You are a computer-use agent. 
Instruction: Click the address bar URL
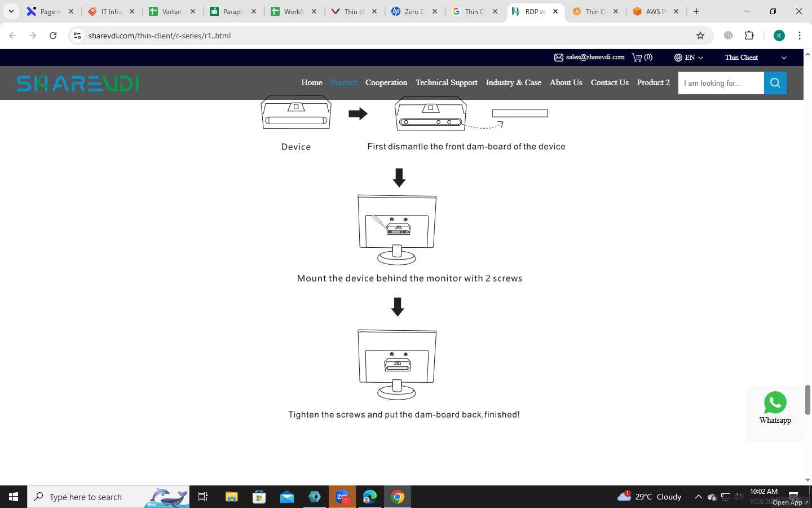(x=160, y=36)
